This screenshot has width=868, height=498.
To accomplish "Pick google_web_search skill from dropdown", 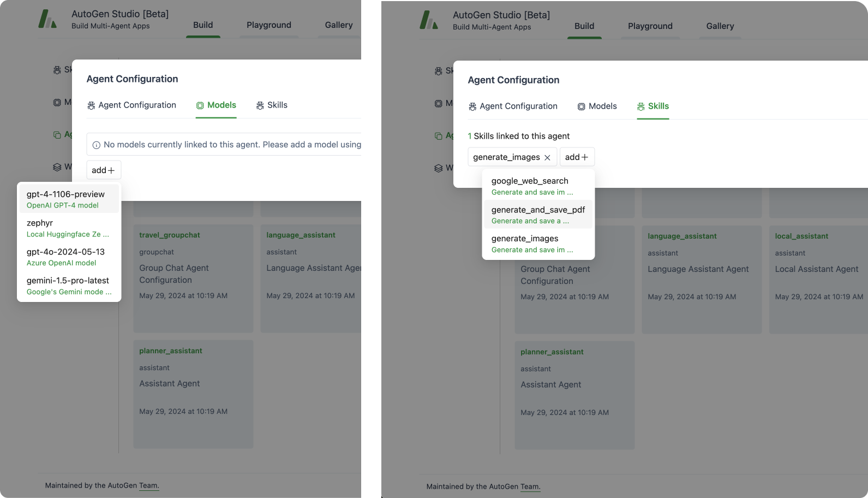I will point(538,186).
